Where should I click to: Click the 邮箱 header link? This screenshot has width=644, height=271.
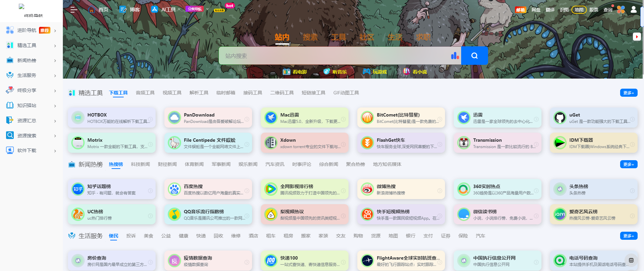click(x=520, y=10)
